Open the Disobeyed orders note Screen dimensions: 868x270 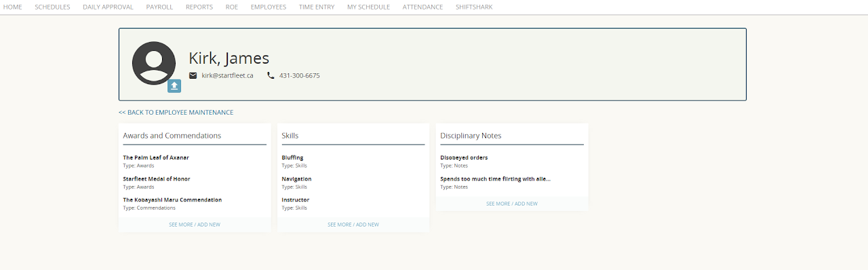[464, 157]
